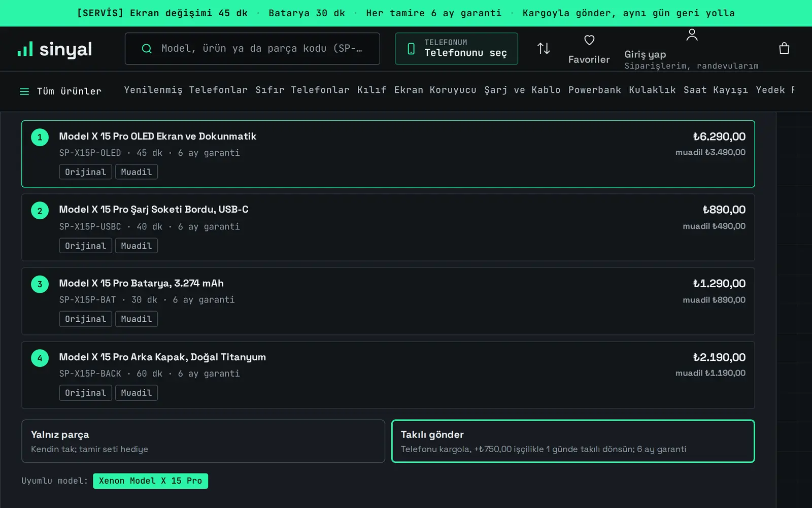Choose the Takılı gönder option
This screenshot has width=812, height=508.
click(x=573, y=441)
